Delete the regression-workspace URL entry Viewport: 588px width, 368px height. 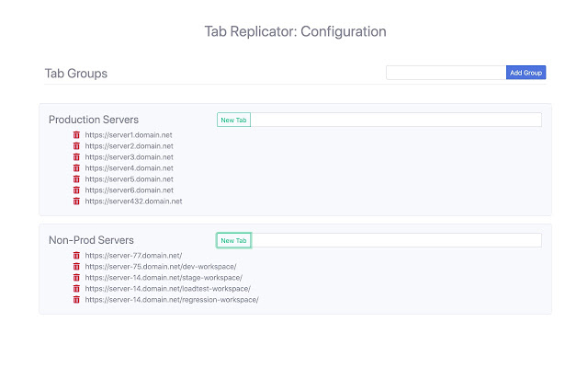point(77,300)
